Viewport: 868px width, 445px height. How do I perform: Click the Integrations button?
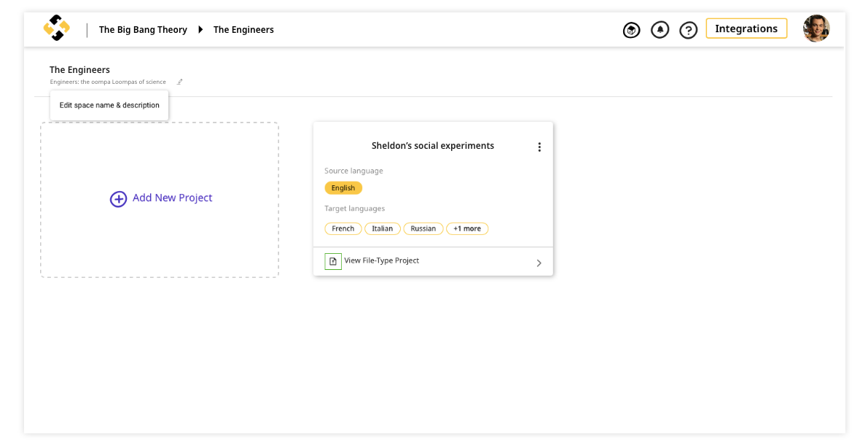[746, 29]
